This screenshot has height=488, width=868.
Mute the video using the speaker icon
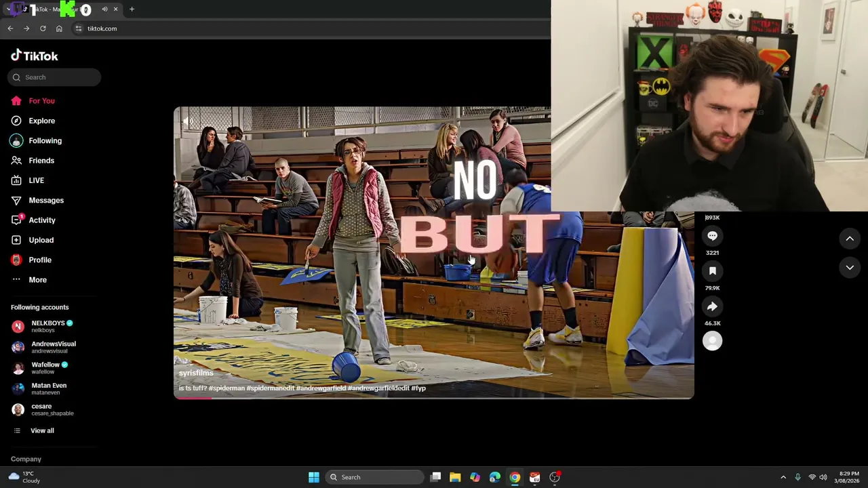[x=188, y=121]
